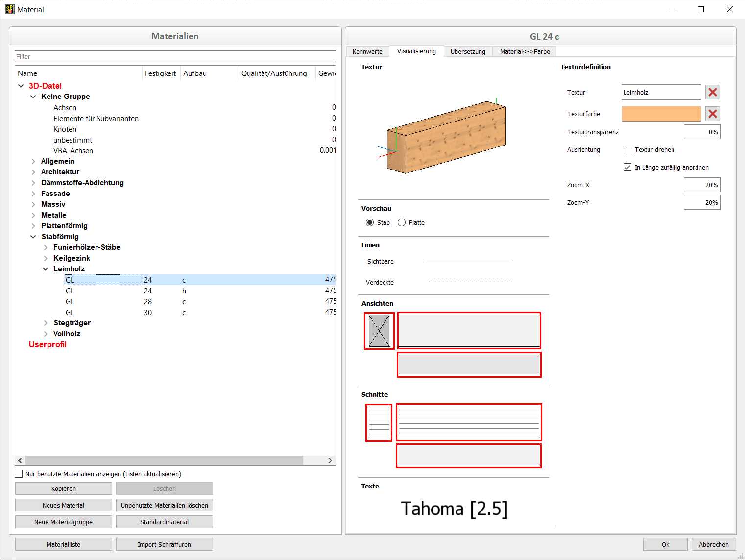Open the Material<->Farbe tab
This screenshot has height=560, width=745.
(x=525, y=51)
